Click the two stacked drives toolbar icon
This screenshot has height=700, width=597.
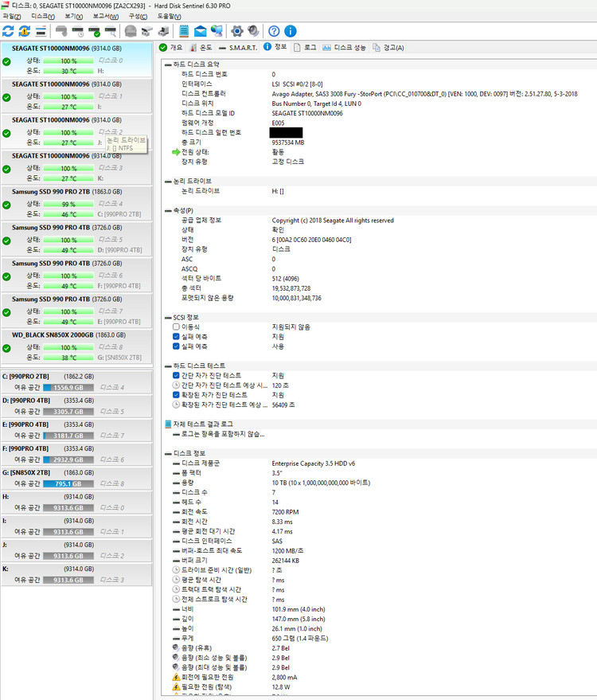[146, 31]
